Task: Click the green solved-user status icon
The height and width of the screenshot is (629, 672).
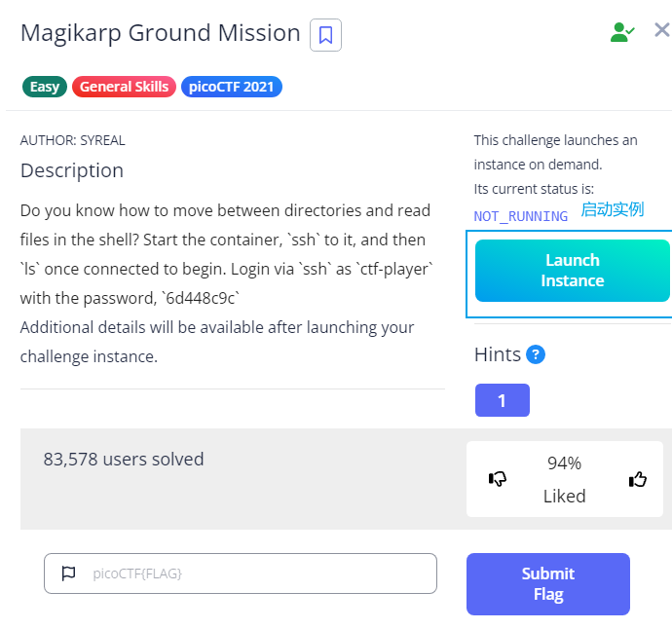Action: pos(622,32)
